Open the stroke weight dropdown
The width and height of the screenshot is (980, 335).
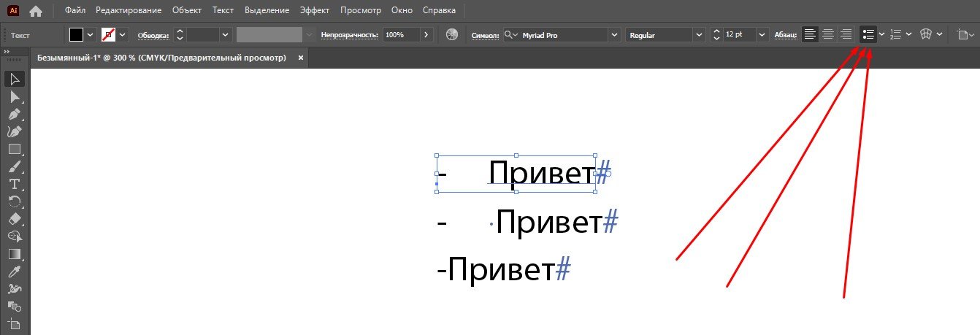[225, 34]
